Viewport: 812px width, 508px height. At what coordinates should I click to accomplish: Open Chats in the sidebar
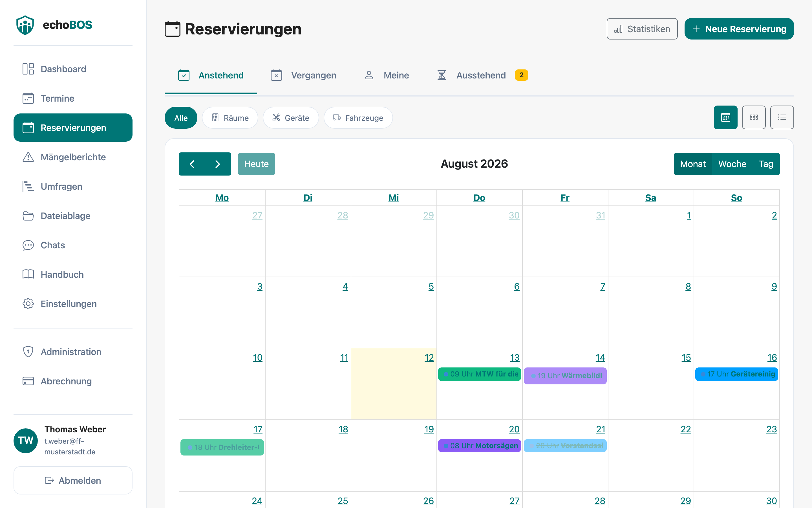point(73,245)
